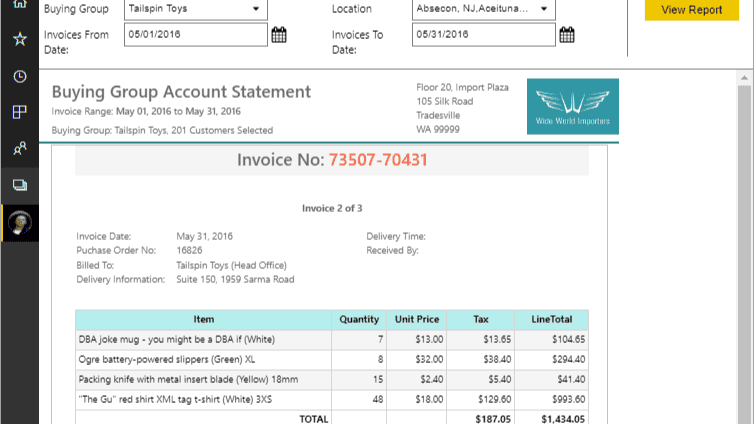The image size is (754, 424).
Task: Open Shared with me icon
Action: (x=19, y=148)
